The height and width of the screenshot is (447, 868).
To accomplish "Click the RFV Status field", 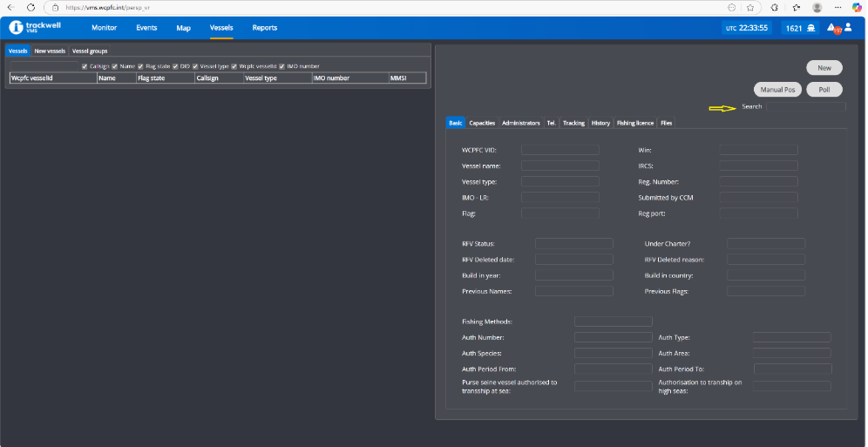I will tap(574, 243).
